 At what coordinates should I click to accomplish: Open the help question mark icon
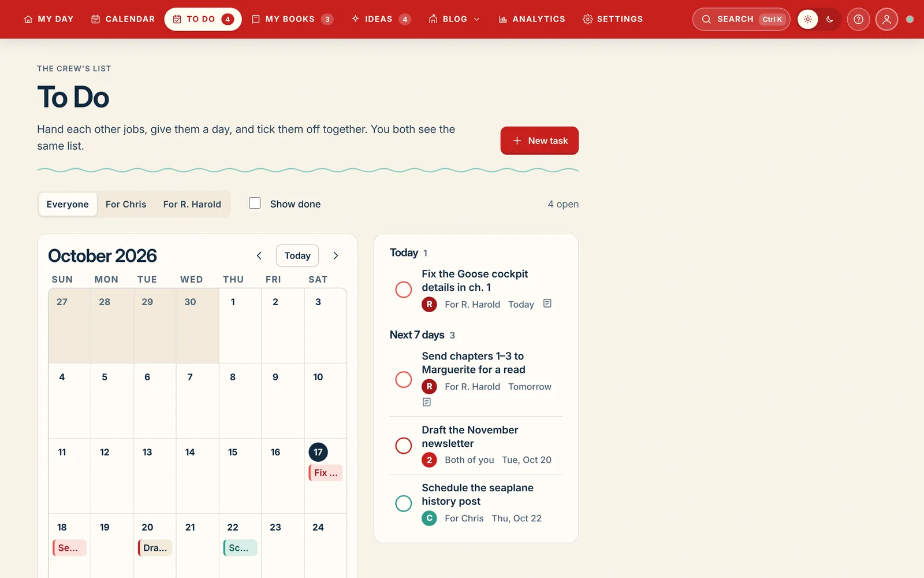(858, 19)
